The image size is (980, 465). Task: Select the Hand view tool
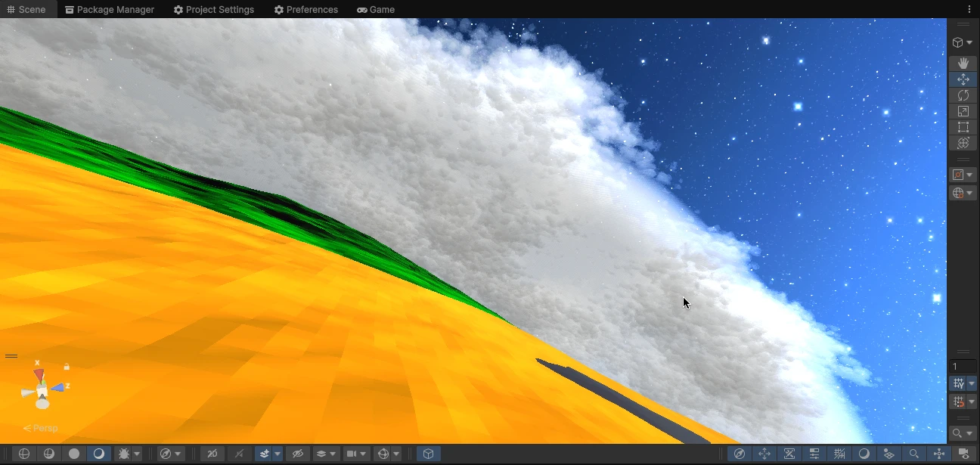963,64
